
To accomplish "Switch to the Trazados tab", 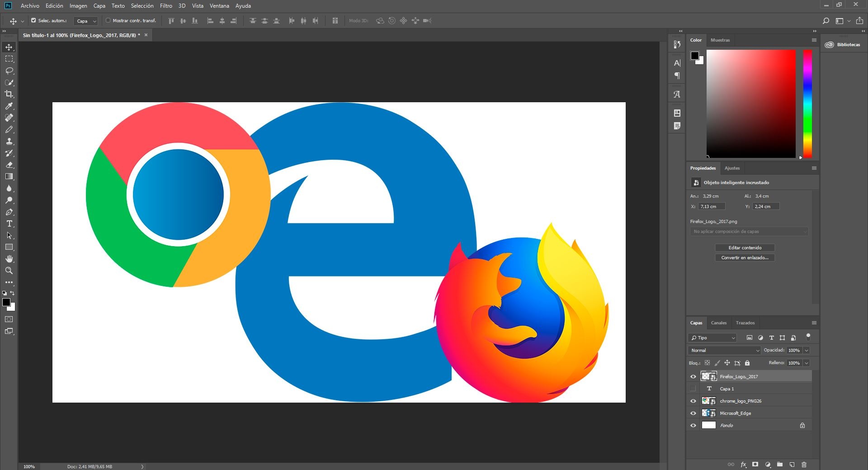I will click(x=745, y=323).
